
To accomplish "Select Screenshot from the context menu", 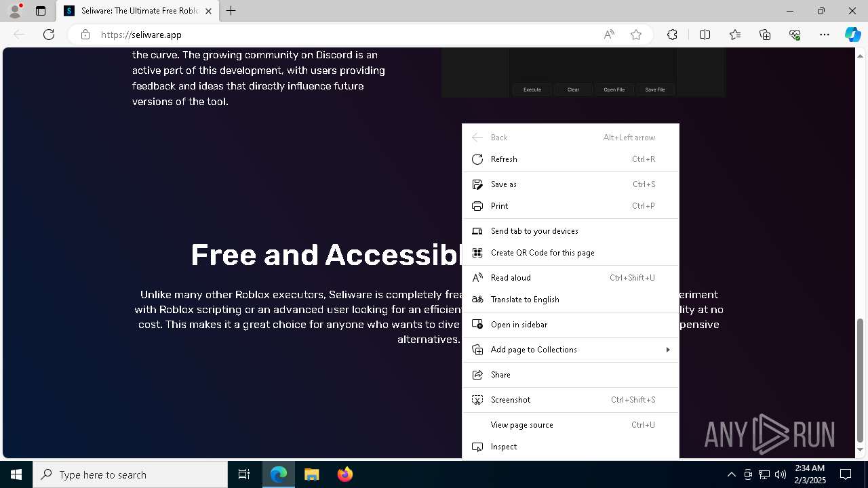I will click(x=570, y=400).
